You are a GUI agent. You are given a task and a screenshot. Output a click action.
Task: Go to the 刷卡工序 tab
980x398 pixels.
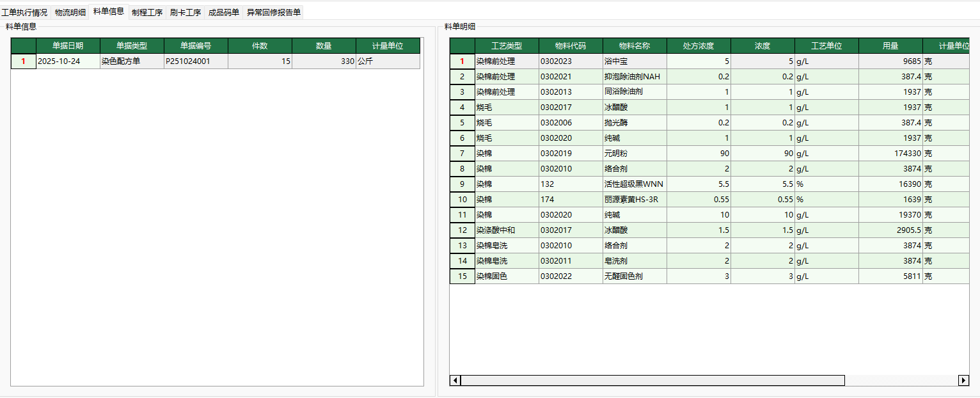186,12
